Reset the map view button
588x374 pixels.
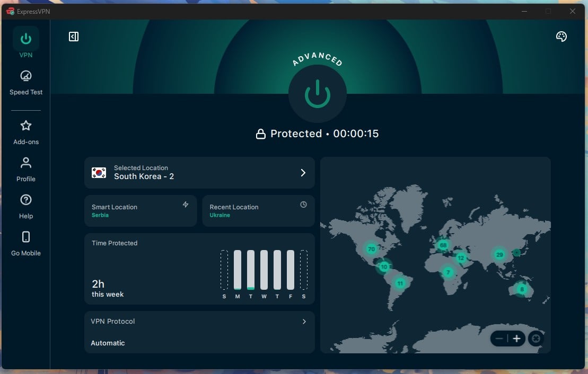(536, 339)
